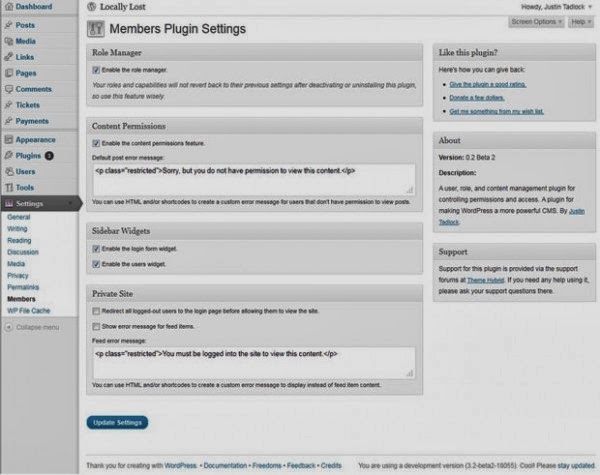Screen dimensions: 600x475
Task: Expand the Howdy, Justin Tadlock user menu
Action: click(556, 7)
